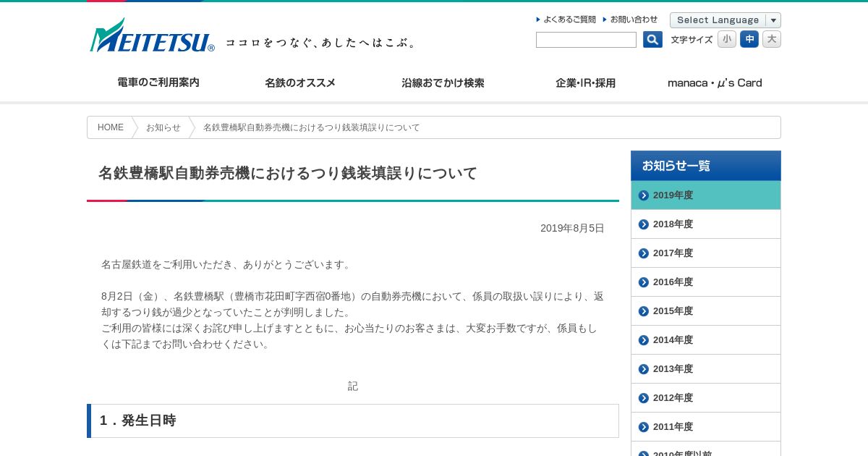
Task: Click the Meitetsu logo
Action: (x=152, y=35)
